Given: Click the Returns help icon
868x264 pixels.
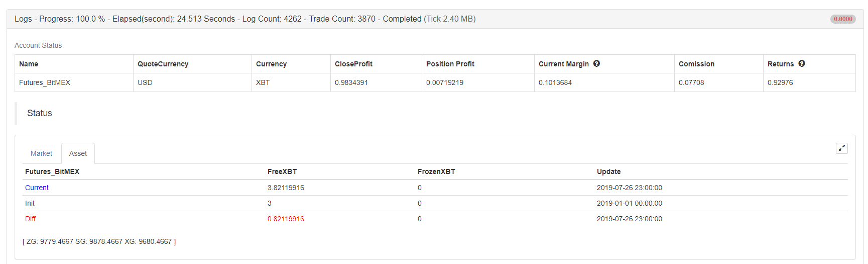Looking at the screenshot, I should (801, 63).
